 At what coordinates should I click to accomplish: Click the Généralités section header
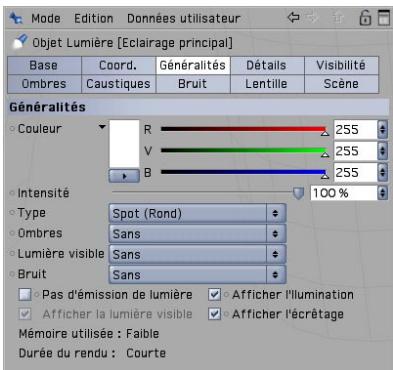[199, 107]
